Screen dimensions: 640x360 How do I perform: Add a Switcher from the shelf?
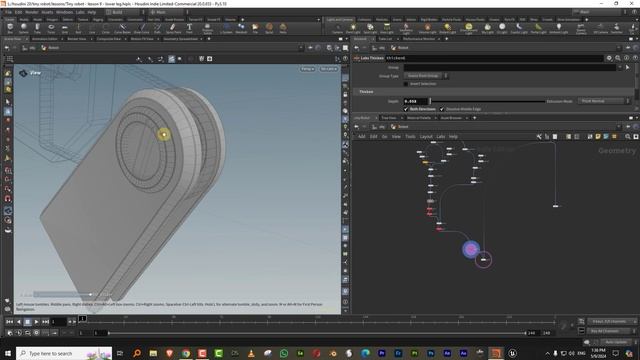pyautogui.click(x=616, y=28)
